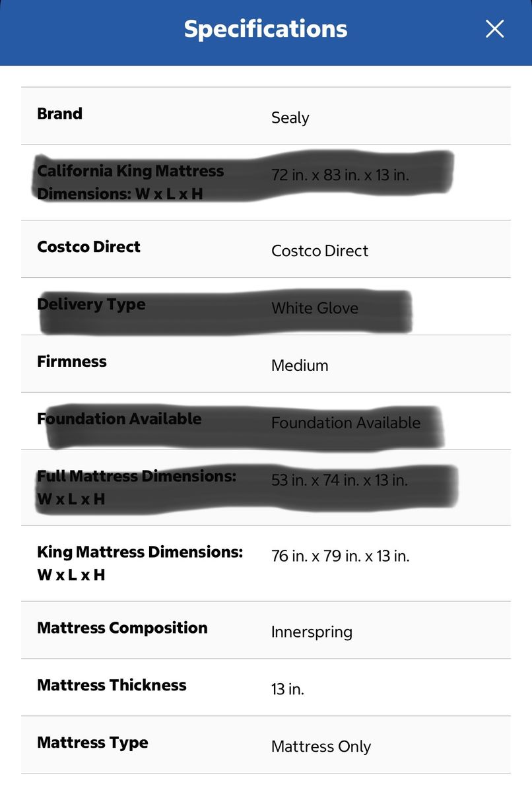The height and width of the screenshot is (792, 532).
Task: Tap California King Mattress Dimensions label
Action: 131,182
